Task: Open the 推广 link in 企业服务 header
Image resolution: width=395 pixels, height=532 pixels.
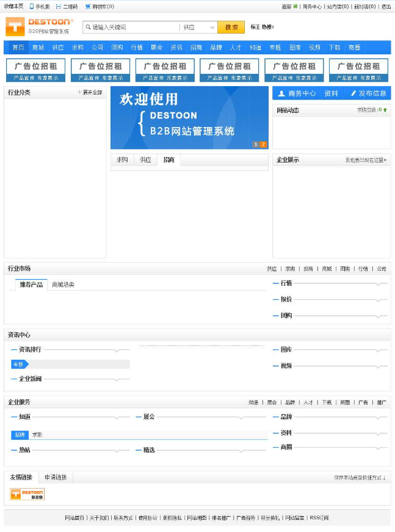Action: pyautogui.click(x=382, y=403)
